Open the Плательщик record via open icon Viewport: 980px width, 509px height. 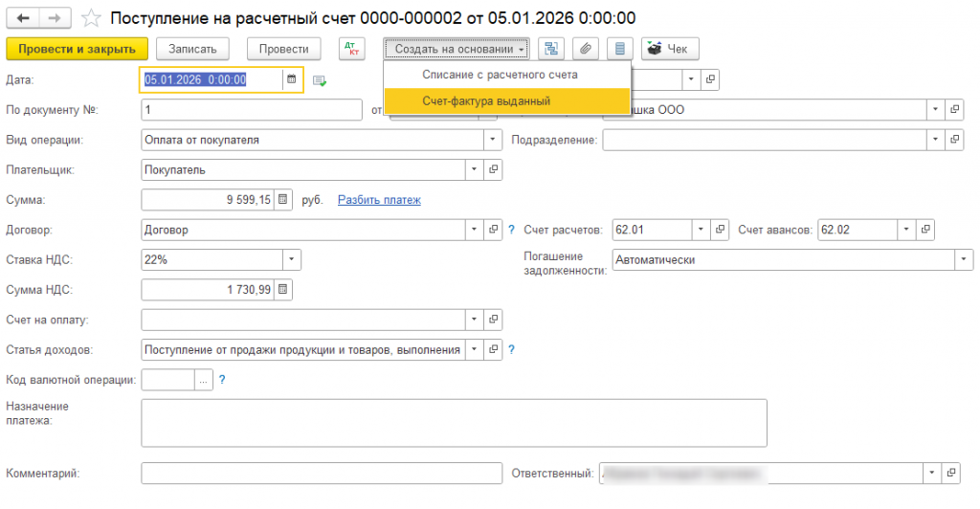tap(493, 170)
